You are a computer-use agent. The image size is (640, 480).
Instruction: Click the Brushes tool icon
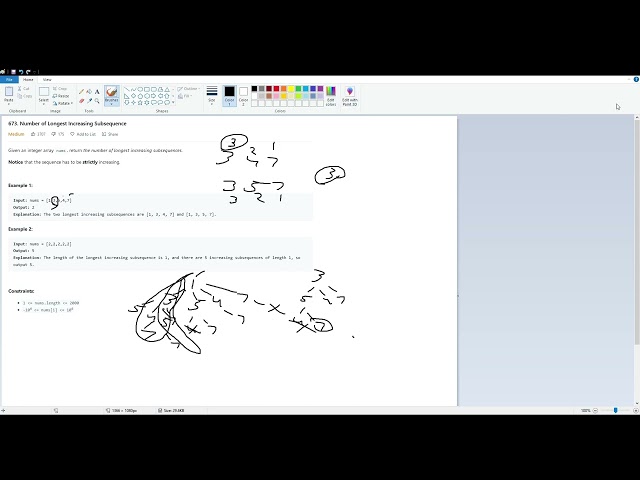(x=111, y=92)
